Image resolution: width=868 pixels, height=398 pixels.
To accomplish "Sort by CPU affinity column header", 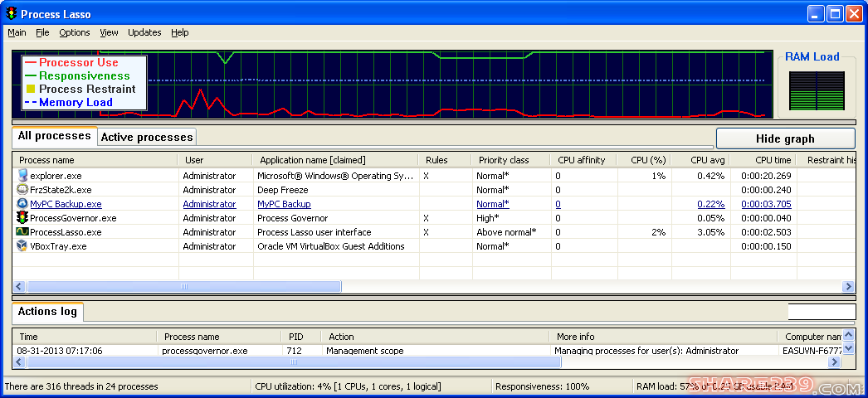I will (x=583, y=160).
